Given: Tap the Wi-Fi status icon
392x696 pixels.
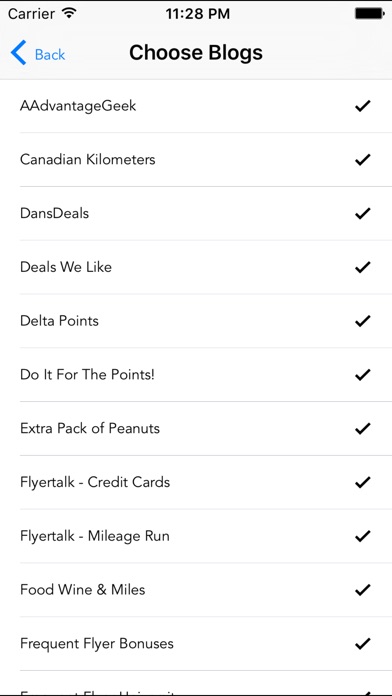Looking at the screenshot, I should pyautogui.click(x=69, y=13).
